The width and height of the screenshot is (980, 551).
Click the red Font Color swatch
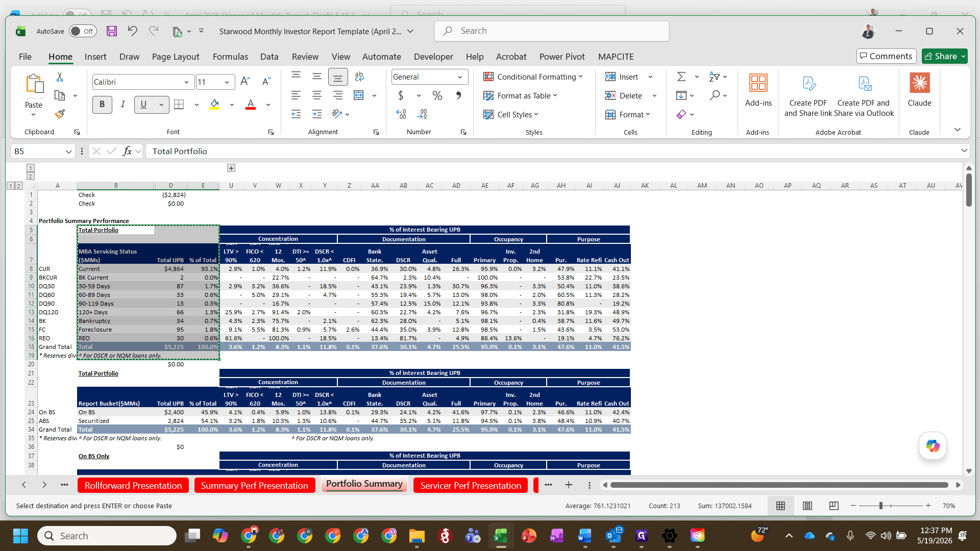(x=251, y=105)
